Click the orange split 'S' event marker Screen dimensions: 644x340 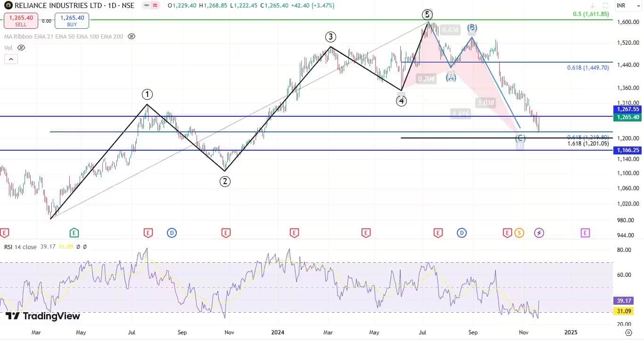point(519,233)
